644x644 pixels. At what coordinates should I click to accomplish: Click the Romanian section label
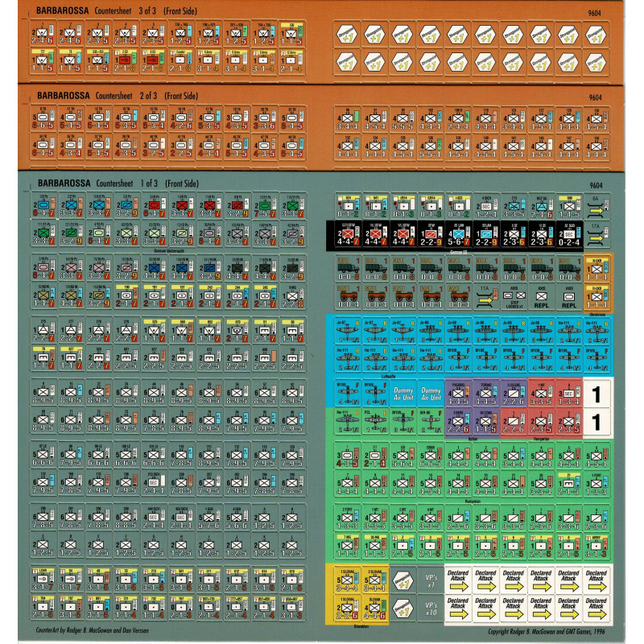473,501
